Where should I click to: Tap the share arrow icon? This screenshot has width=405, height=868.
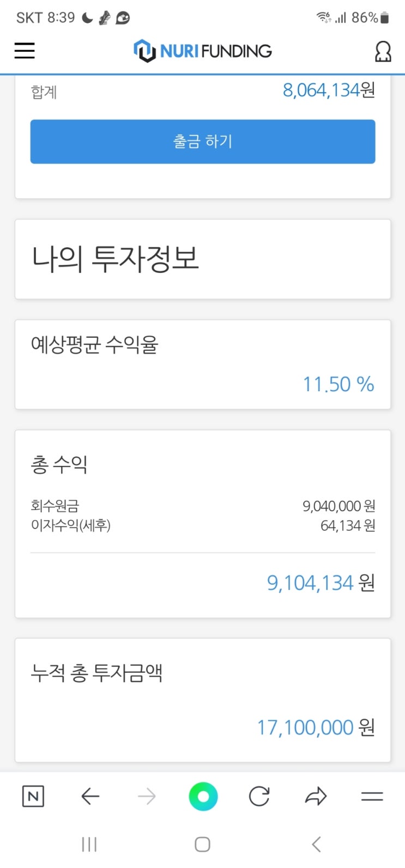coord(316,797)
